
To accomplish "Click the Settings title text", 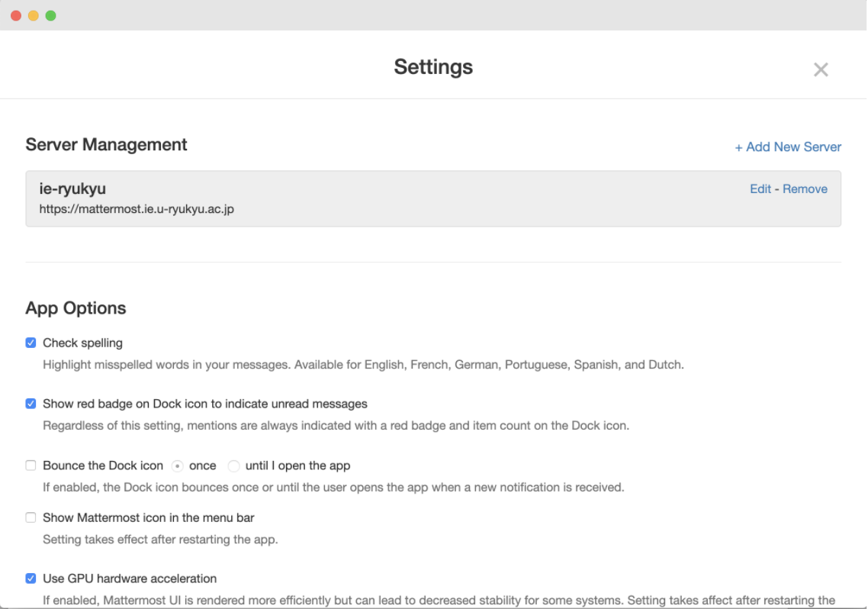I will pyautogui.click(x=433, y=67).
